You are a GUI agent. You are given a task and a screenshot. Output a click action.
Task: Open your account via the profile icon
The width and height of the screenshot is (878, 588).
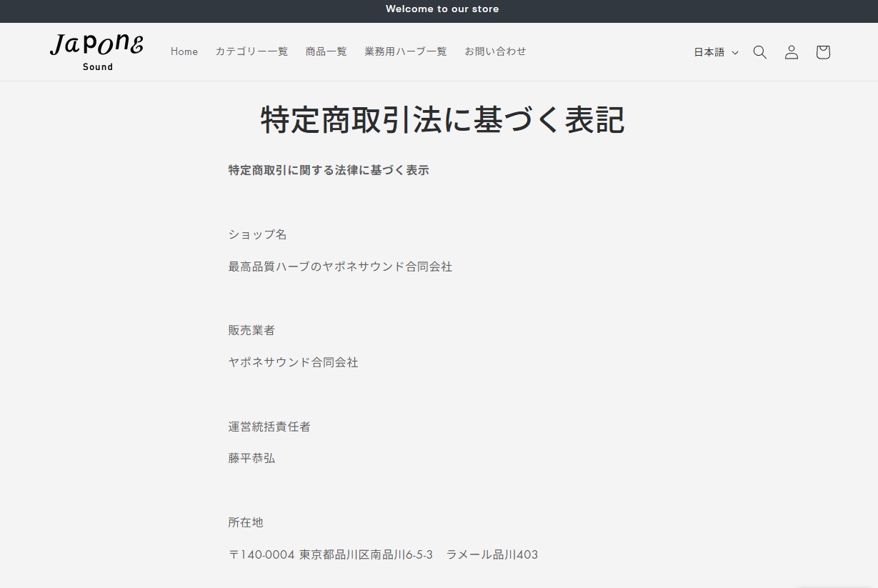791,51
